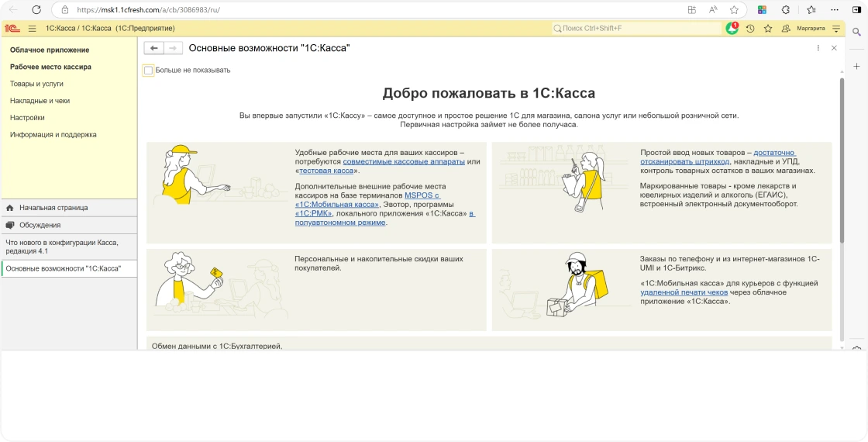Viewport: 868px width, 442px height.
Task: Follow удаленной печати чеков link
Action: 684,292
